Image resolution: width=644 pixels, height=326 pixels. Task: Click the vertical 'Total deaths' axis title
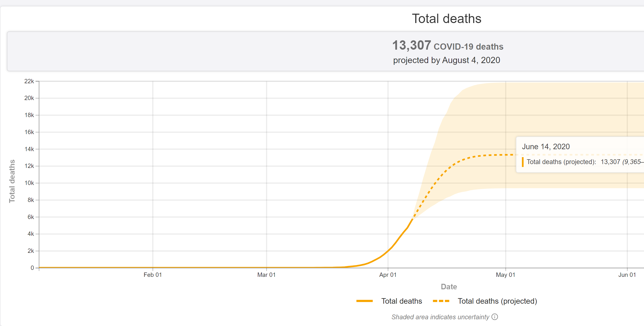[x=12, y=181]
